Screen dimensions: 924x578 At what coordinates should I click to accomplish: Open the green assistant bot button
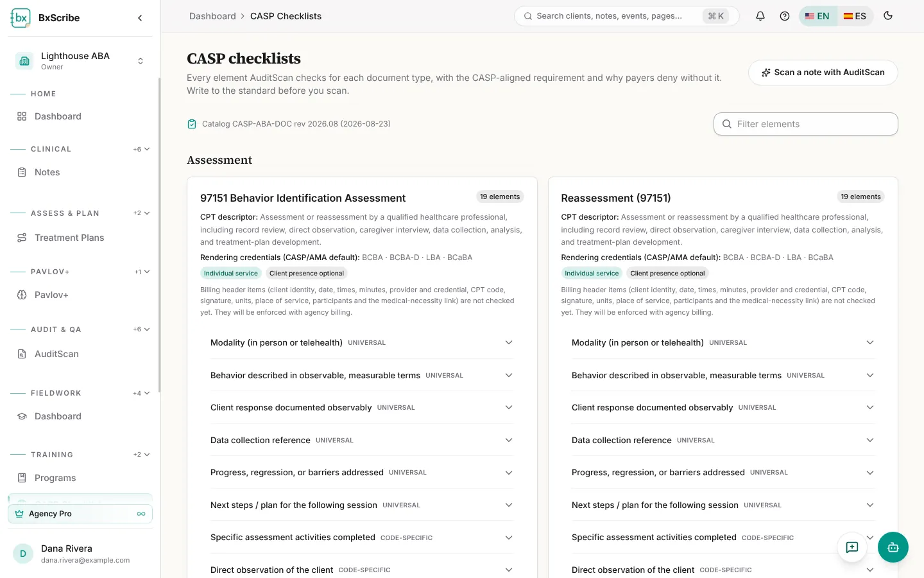tap(893, 547)
